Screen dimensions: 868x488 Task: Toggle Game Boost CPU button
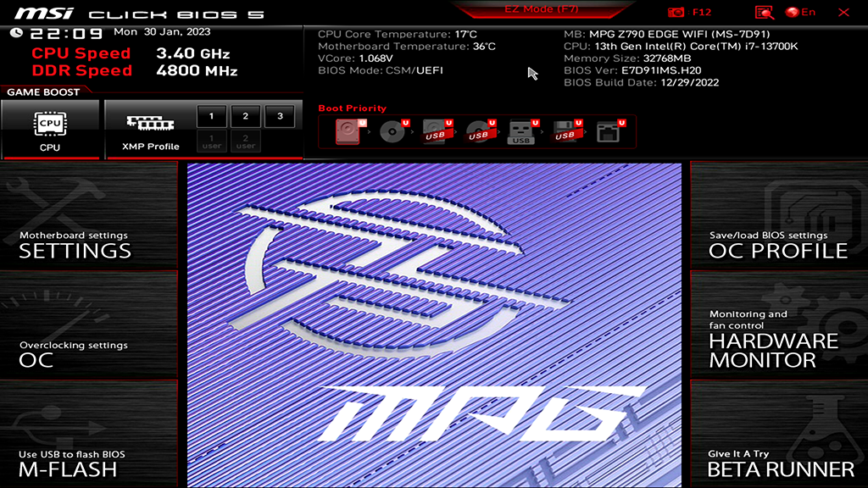[x=50, y=129]
